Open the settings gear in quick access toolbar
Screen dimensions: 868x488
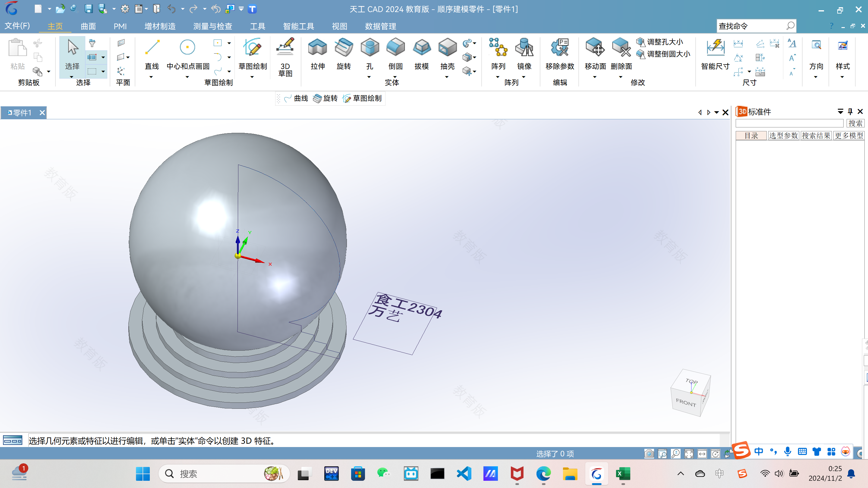click(x=125, y=9)
